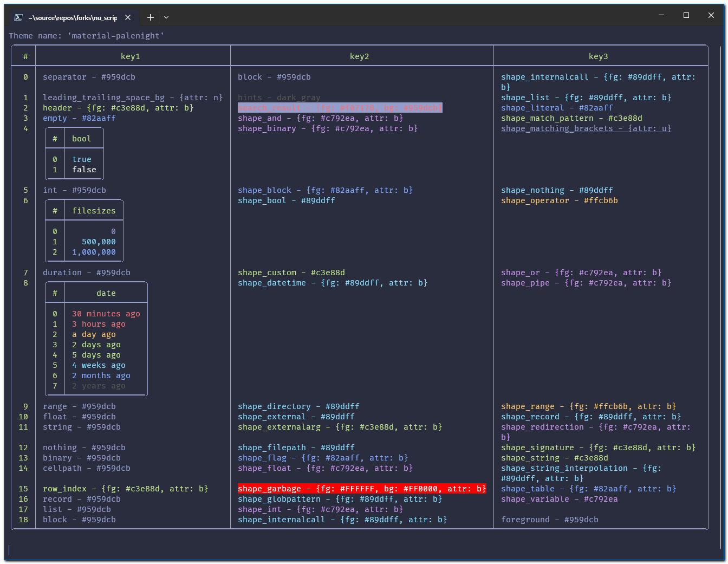The width and height of the screenshot is (728, 564).
Task: Click 'shape_directory - #89ddff' text
Action: tap(298, 406)
